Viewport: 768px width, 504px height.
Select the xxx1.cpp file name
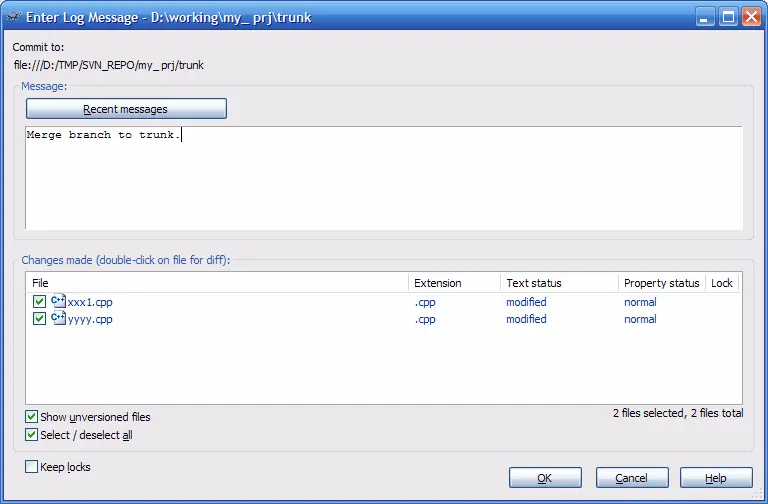90,302
